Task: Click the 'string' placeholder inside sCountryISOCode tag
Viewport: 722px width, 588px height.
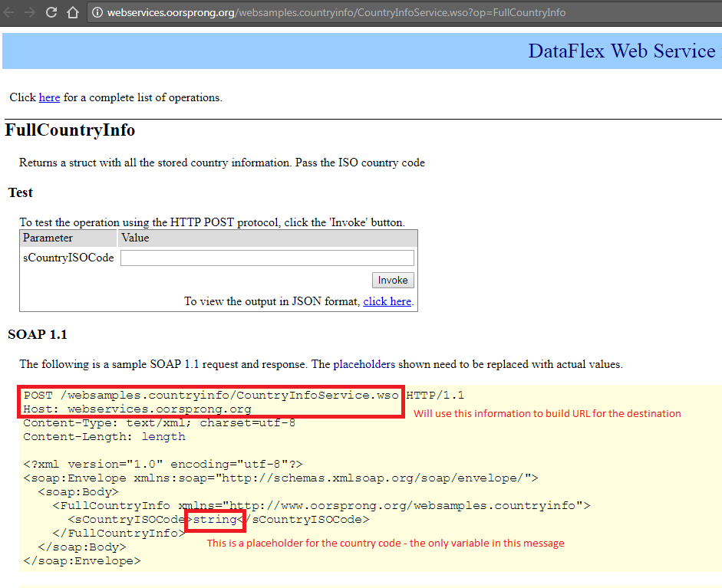Action: click(215, 520)
